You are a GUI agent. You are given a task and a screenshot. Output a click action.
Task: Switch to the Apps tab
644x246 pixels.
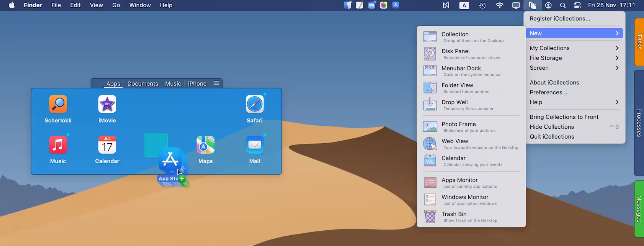[113, 84]
